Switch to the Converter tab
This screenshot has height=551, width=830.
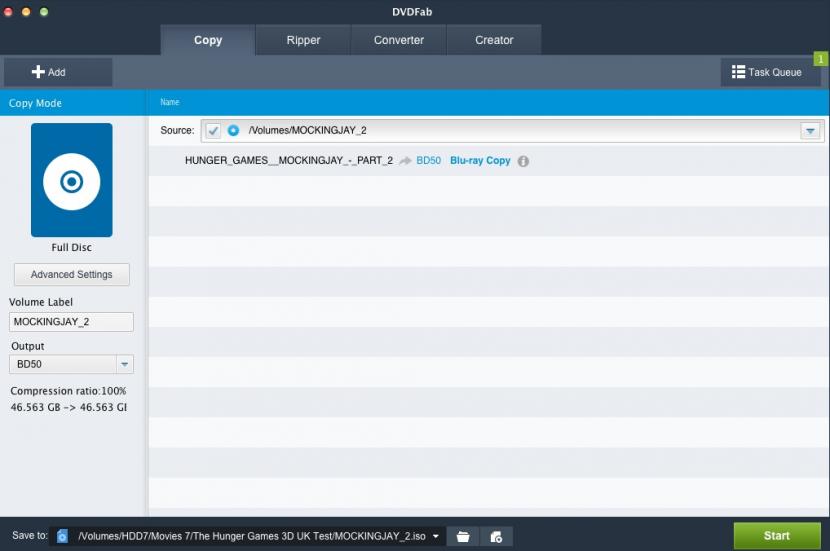399,40
